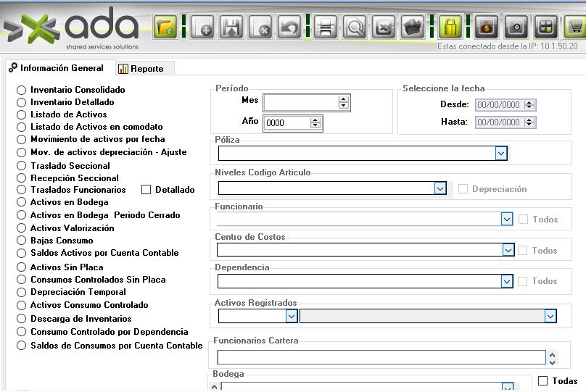Select Consumo Controlado por Dependencia
Screen dimensions: 586x392
[21, 332]
